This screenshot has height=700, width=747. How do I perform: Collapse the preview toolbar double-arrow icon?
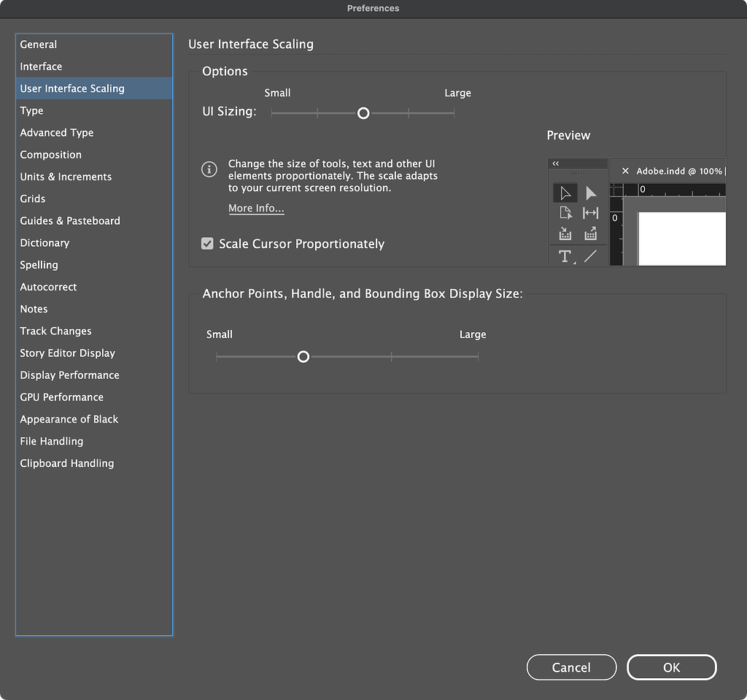[555, 164]
